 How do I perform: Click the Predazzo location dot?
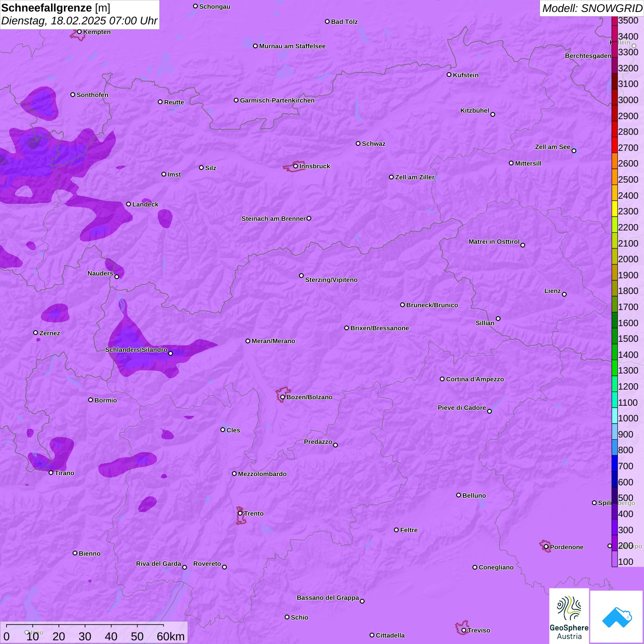[335, 445]
